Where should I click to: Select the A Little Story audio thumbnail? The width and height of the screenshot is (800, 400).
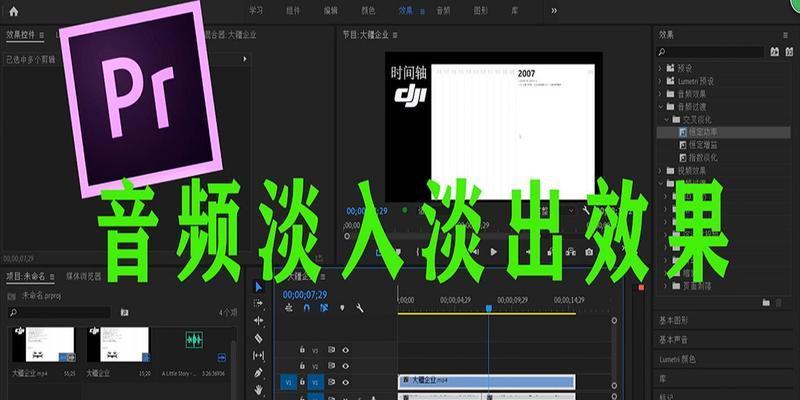pos(194,340)
